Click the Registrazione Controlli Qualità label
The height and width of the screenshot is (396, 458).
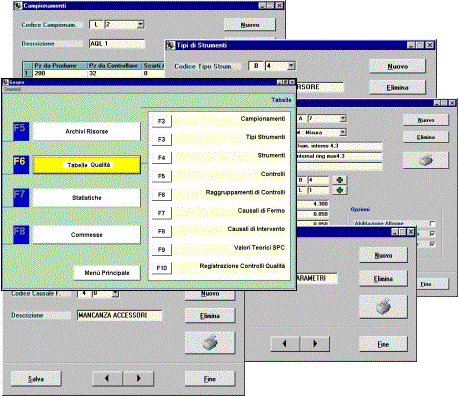pos(242,266)
